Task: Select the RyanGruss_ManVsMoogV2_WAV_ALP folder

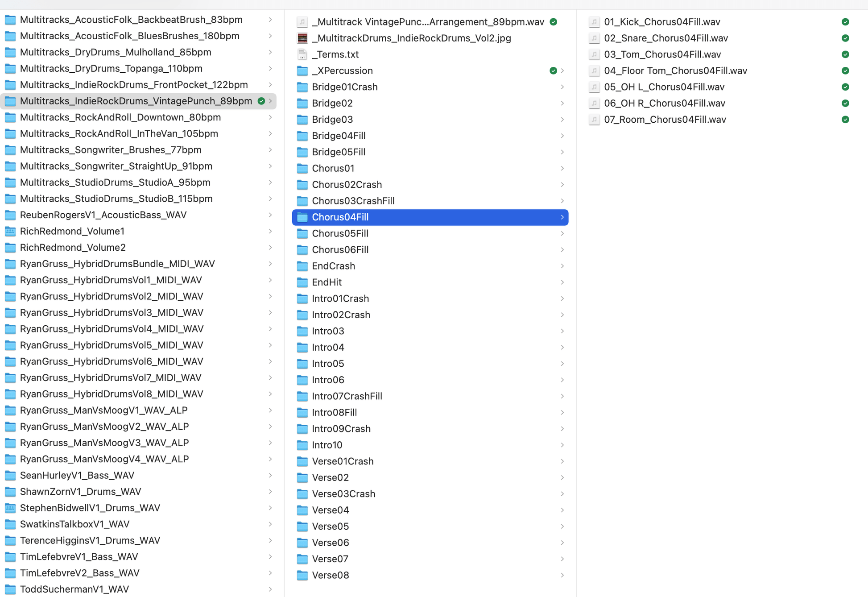Action: pyautogui.click(x=104, y=427)
